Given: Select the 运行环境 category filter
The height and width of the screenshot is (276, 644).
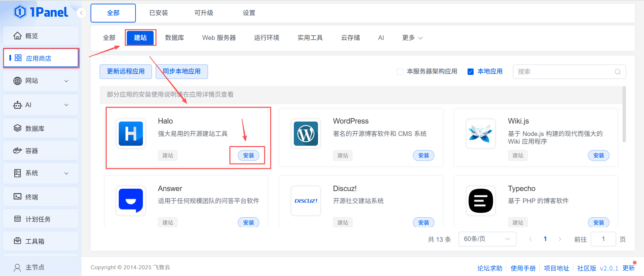Looking at the screenshot, I should pyautogui.click(x=267, y=38).
